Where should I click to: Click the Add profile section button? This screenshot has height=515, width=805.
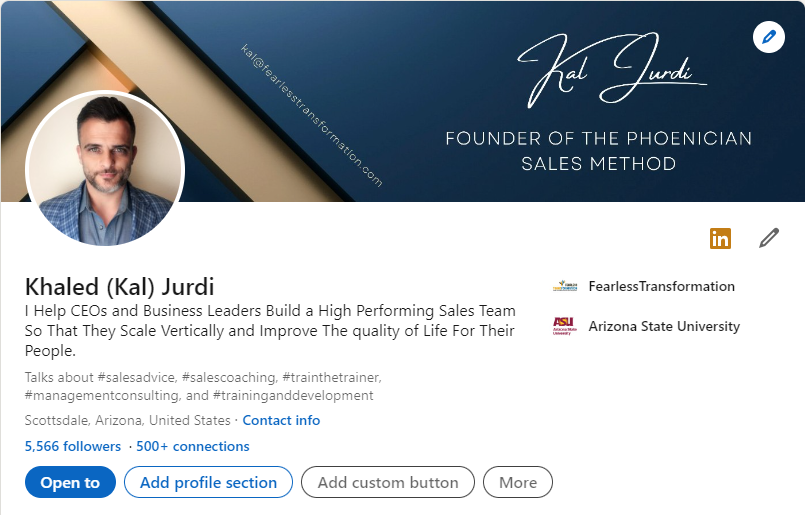208,482
